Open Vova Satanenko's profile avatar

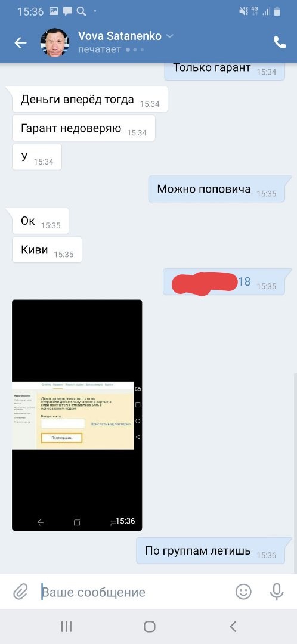pyautogui.click(x=54, y=42)
